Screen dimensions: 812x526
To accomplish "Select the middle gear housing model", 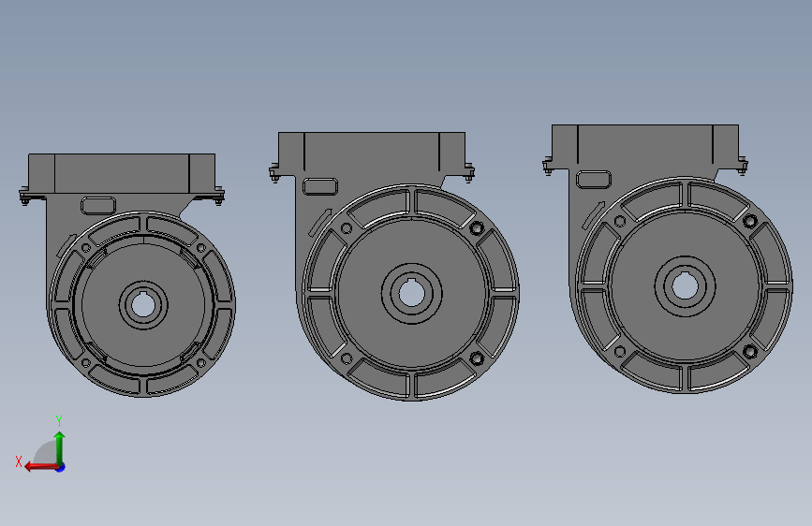I will pos(393,266).
